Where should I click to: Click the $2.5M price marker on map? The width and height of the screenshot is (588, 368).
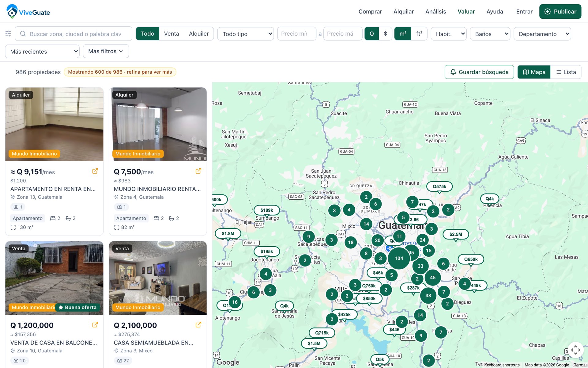[456, 234]
